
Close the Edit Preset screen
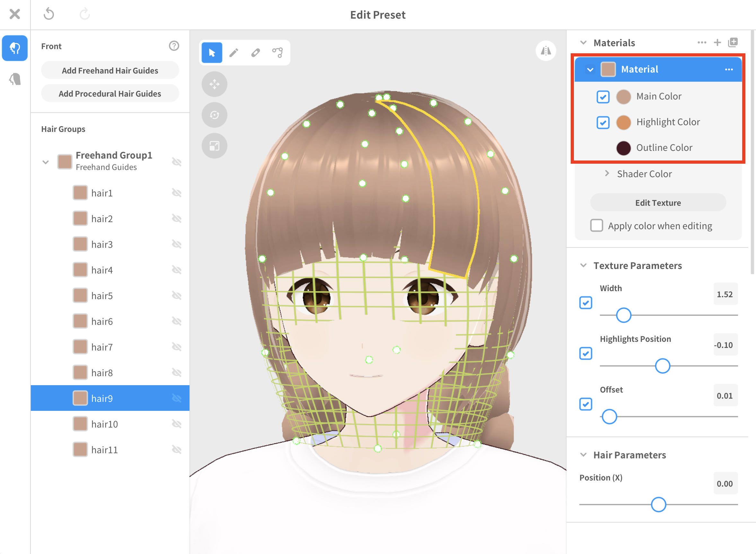tap(15, 14)
